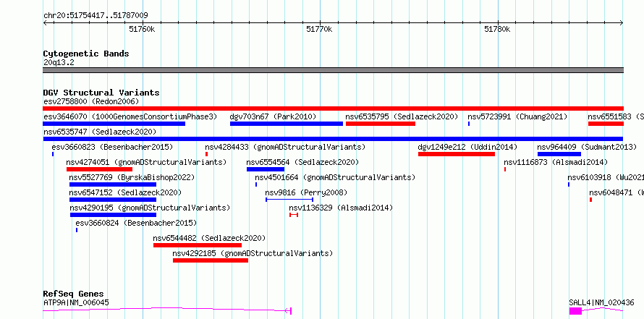Click the RefSeq Genes track title
This screenshot has width=644, height=319.
click(74, 294)
